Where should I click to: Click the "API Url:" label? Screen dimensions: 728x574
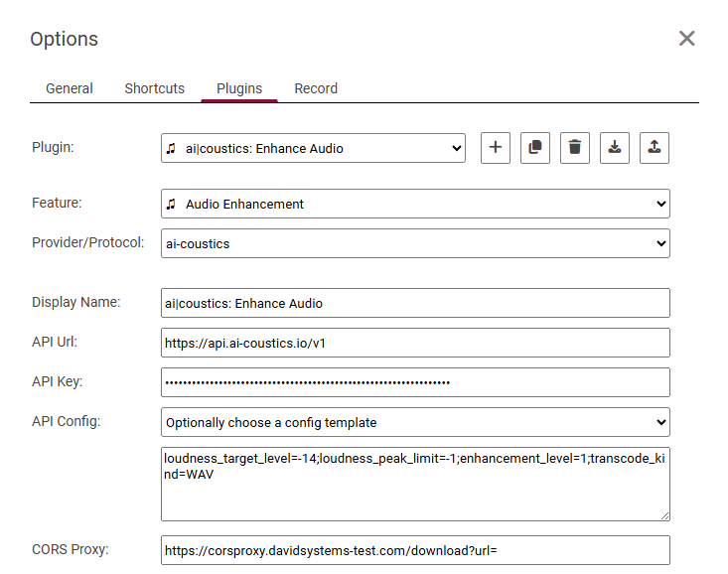[55, 342]
